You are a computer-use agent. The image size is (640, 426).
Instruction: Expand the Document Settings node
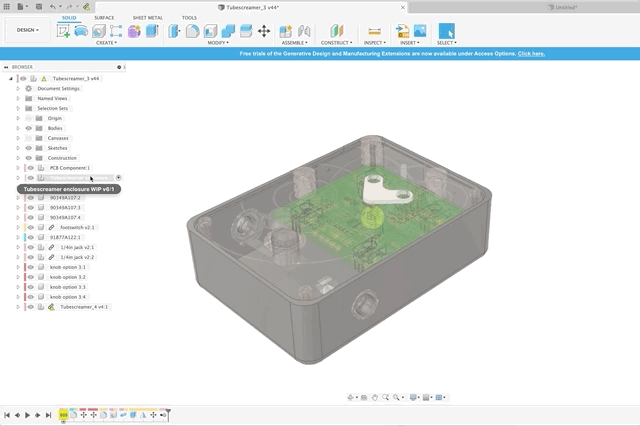[x=18, y=88]
